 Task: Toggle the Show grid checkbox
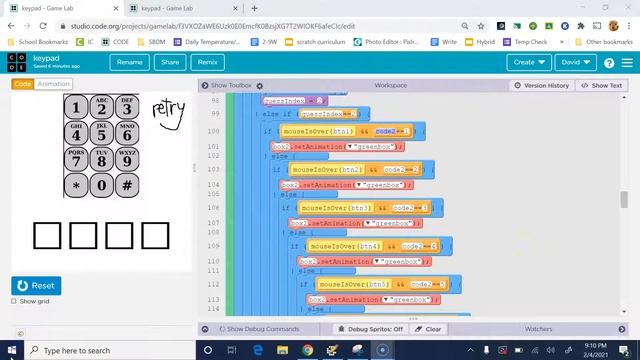(14, 301)
